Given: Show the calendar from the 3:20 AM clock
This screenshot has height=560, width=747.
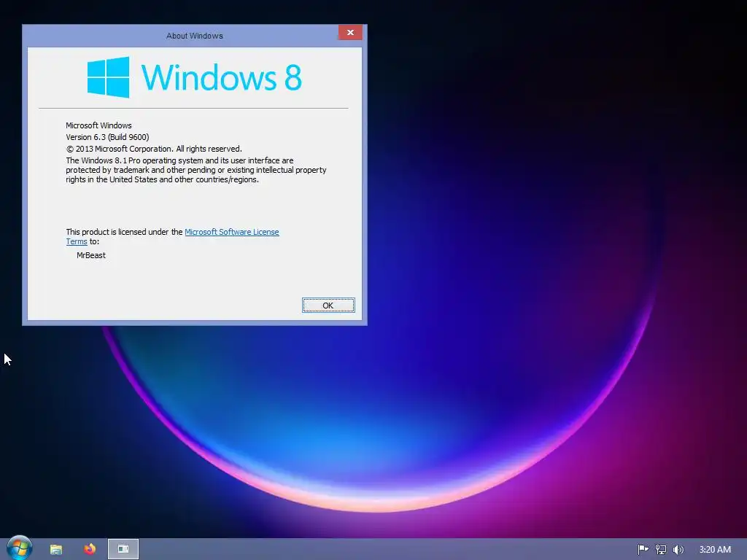Looking at the screenshot, I should coord(715,550).
